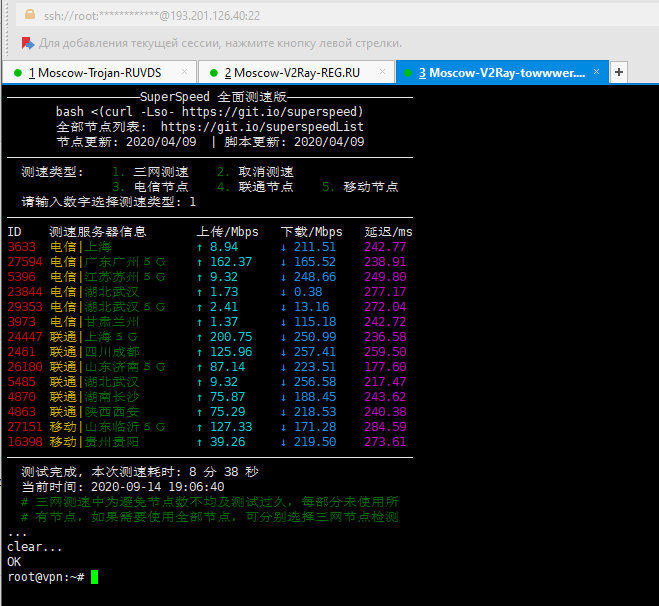This screenshot has width=659, height=606.
Task: Focus the ssh://root address bar field
Action: click(x=300, y=16)
